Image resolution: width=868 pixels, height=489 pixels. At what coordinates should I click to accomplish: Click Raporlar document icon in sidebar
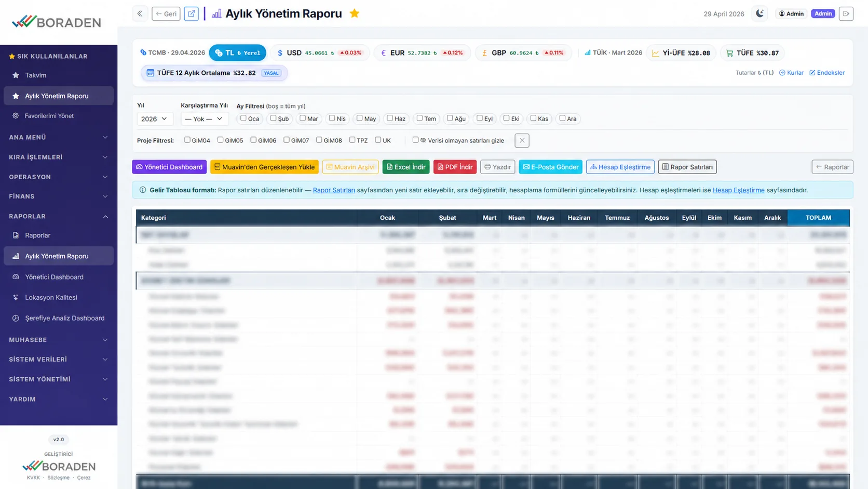(16, 235)
